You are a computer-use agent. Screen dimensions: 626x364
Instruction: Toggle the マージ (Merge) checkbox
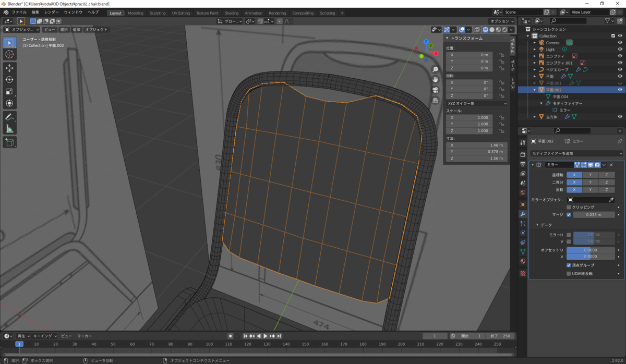pyautogui.click(x=569, y=214)
